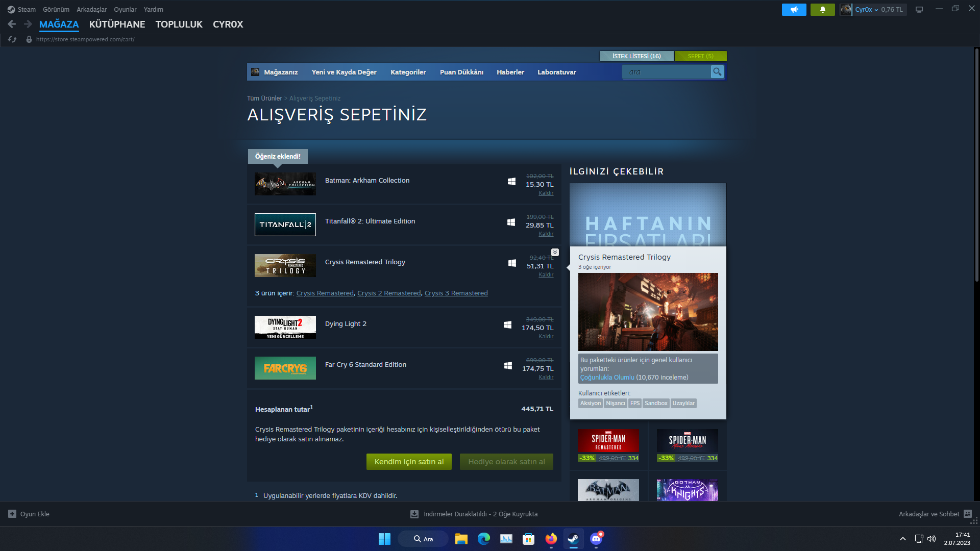The width and height of the screenshot is (980, 551).
Task: Click the Add Game plus icon
Action: point(12,514)
